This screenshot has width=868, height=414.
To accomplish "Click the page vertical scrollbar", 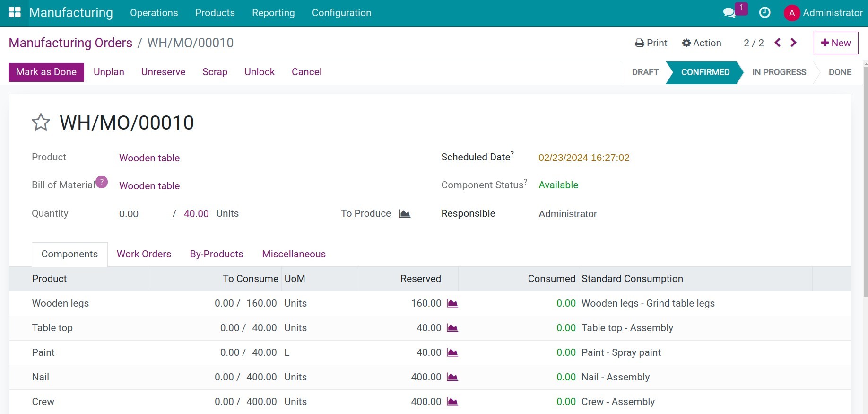I will (865, 182).
